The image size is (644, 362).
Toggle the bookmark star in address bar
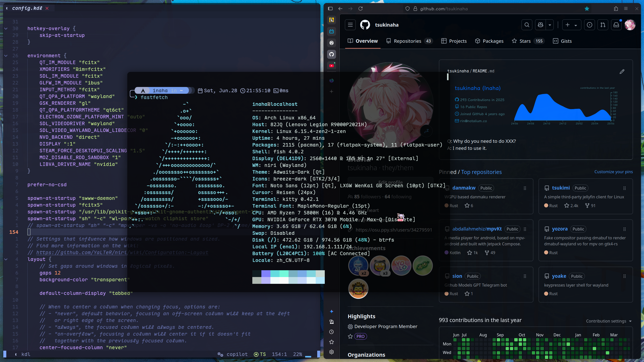click(x=587, y=9)
